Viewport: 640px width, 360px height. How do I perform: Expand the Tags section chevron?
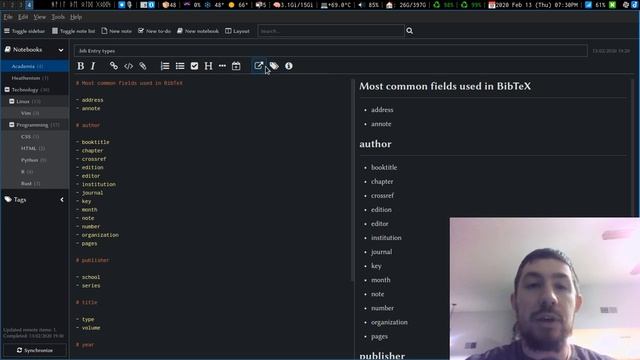tap(62, 200)
